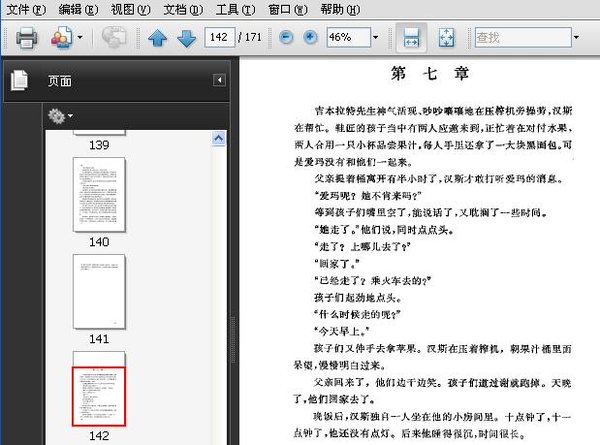Image resolution: width=600 pixels, height=445 pixels.
Task: Expand the find box options arrow
Action: click(x=576, y=38)
